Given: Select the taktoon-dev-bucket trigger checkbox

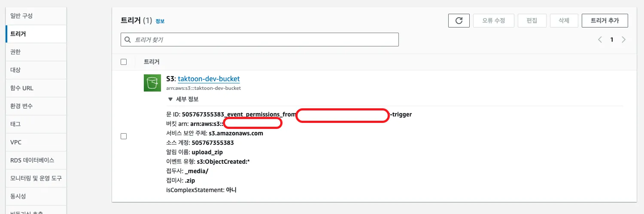Looking at the screenshot, I should 124,136.
